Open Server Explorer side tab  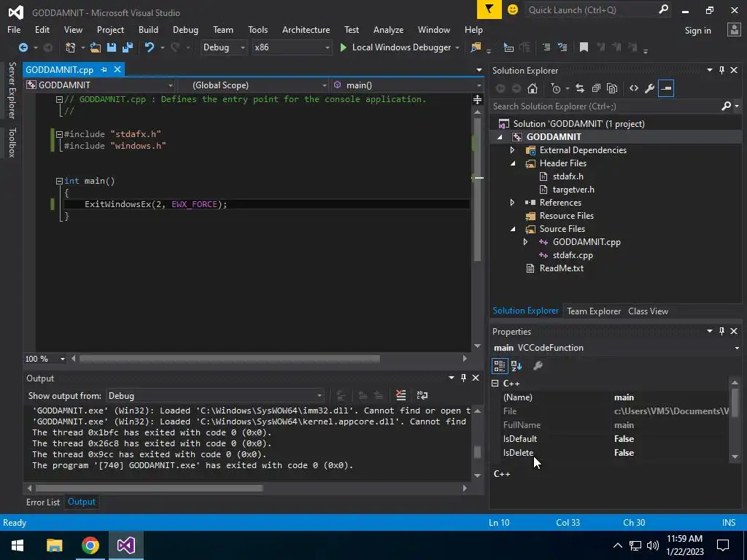point(12,90)
